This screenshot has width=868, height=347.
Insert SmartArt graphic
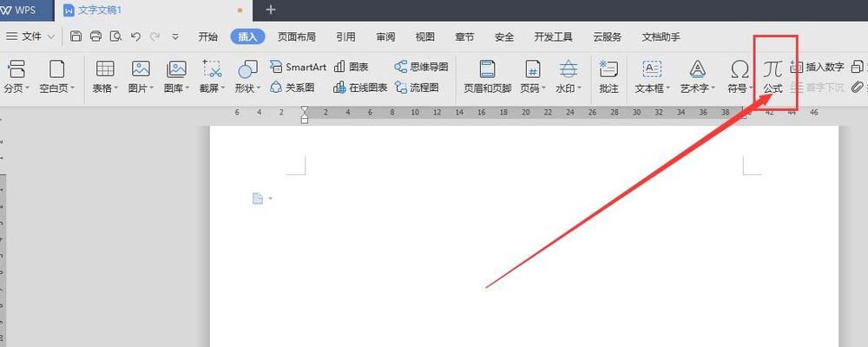click(299, 67)
